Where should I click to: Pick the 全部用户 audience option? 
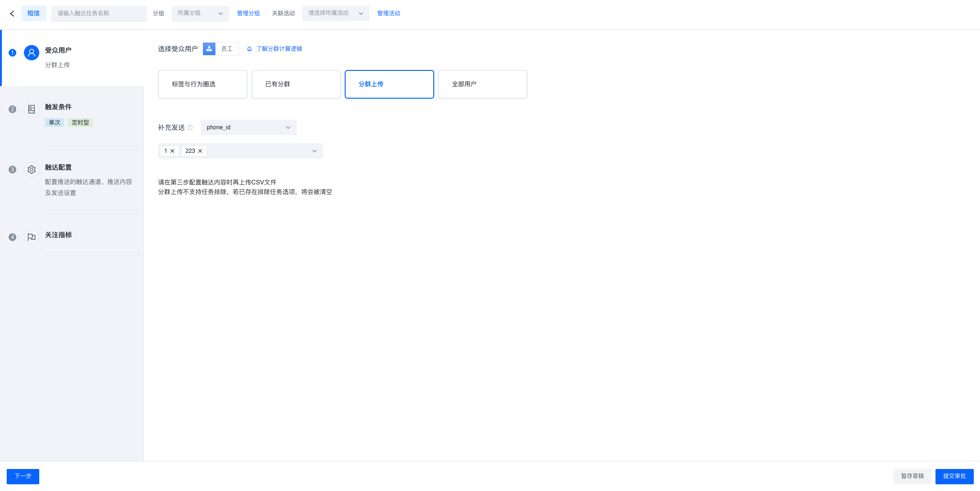pos(483,84)
